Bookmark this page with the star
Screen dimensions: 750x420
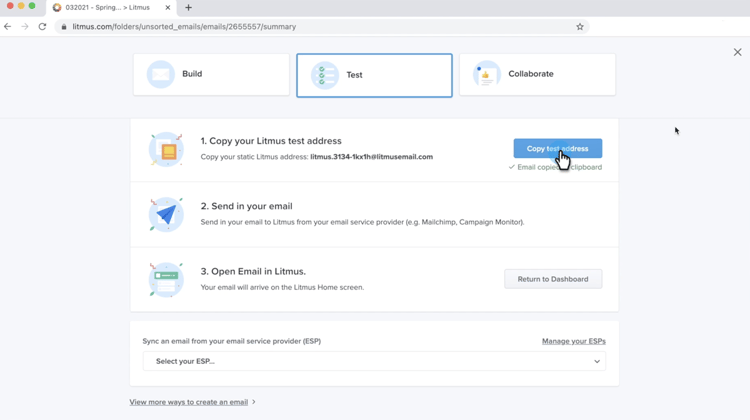pyautogui.click(x=580, y=27)
